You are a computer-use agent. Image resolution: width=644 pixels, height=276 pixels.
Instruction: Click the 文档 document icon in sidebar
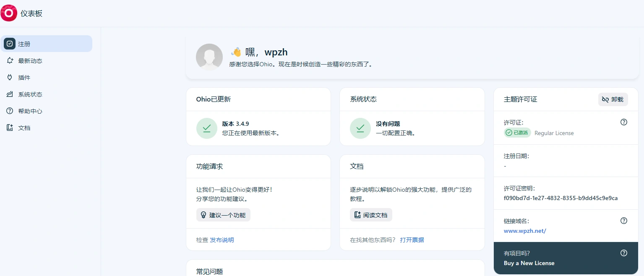click(x=10, y=128)
